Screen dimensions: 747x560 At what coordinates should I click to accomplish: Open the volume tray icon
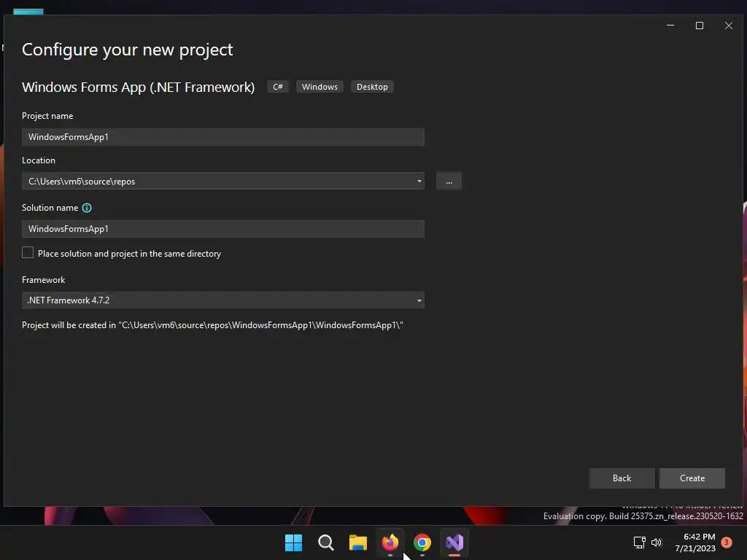657,542
